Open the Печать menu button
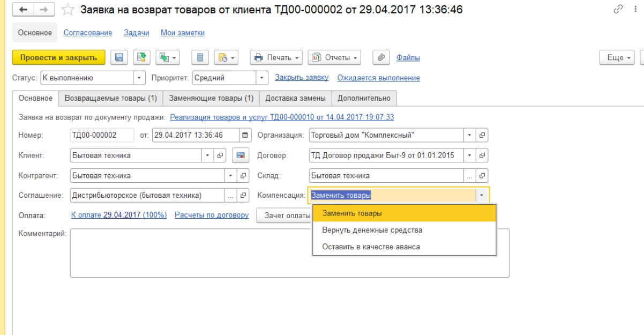This screenshot has height=335, width=644. (x=276, y=57)
